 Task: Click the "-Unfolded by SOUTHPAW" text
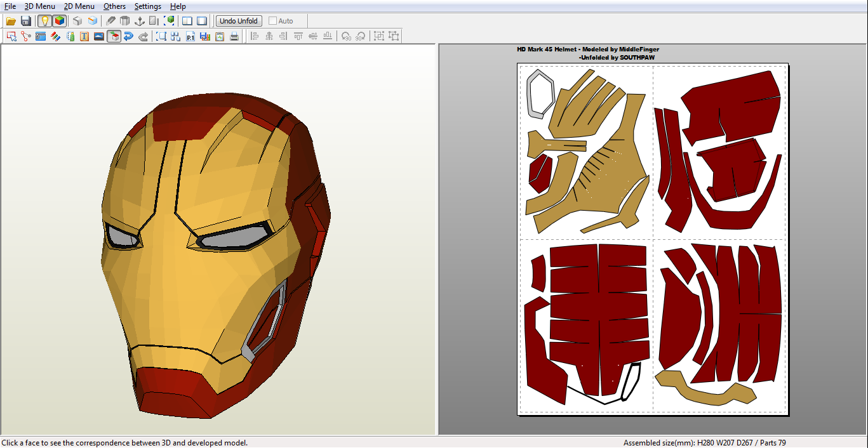[x=617, y=58]
